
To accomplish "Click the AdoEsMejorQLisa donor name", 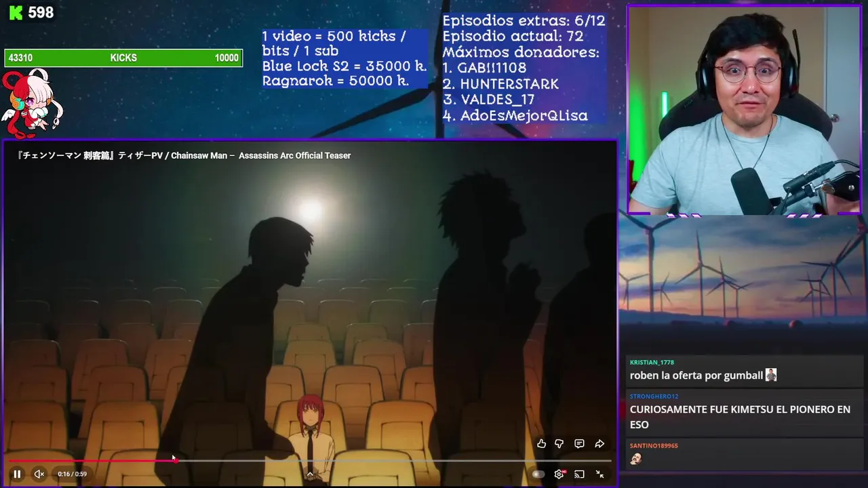I will [x=524, y=116].
